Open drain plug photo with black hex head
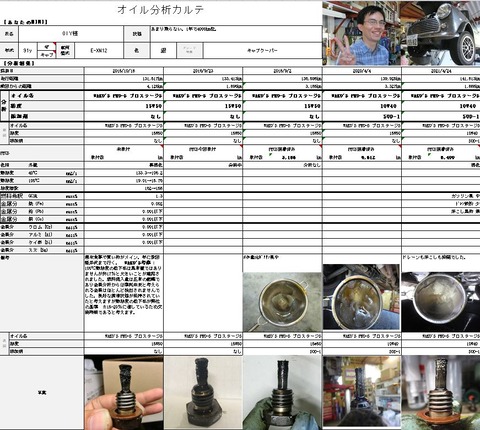This screenshot has width=480, height=430. (203, 392)
